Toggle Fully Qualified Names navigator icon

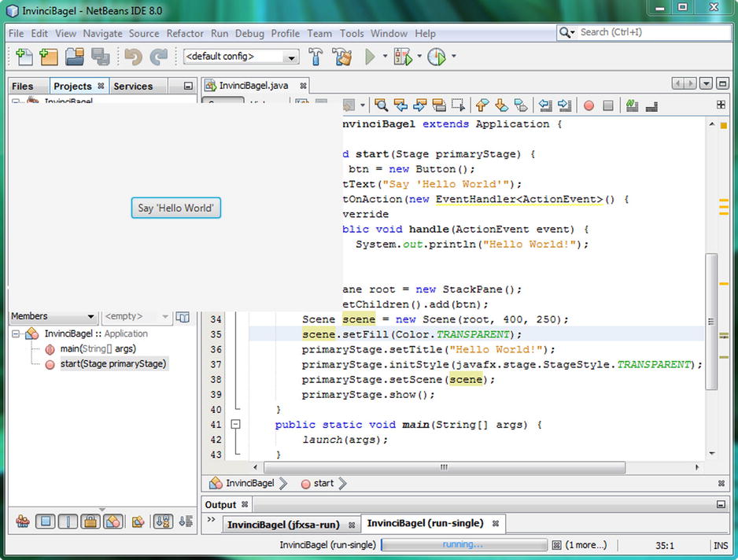click(x=138, y=521)
